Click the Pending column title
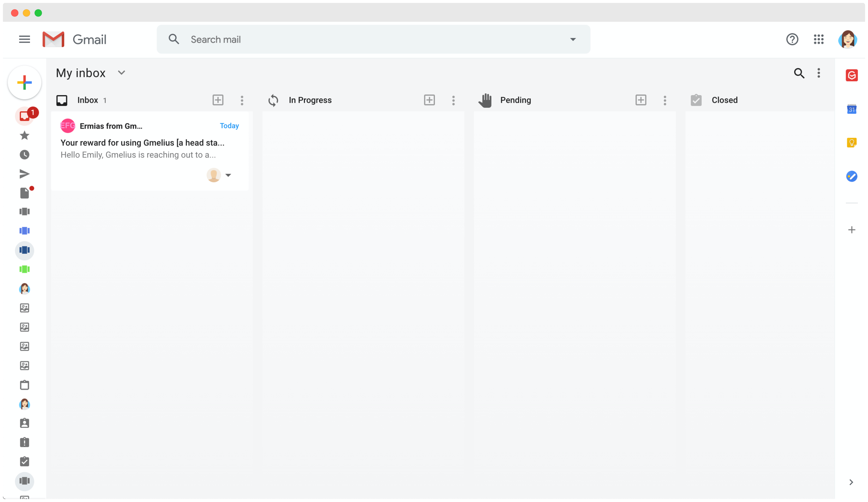The height and width of the screenshot is (502, 868). [516, 100]
